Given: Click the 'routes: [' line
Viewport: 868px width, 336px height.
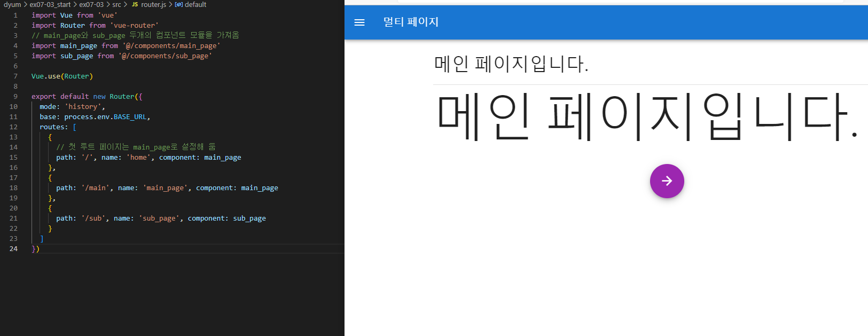Looking at the screenshot, I should [x=58, y=127].
